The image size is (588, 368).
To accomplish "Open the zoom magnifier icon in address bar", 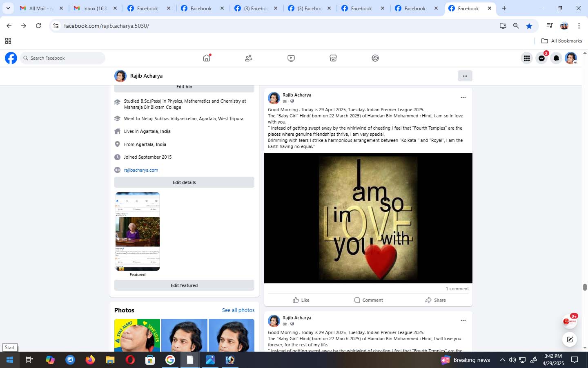I will pyautogui.click(x=516, y=26).
